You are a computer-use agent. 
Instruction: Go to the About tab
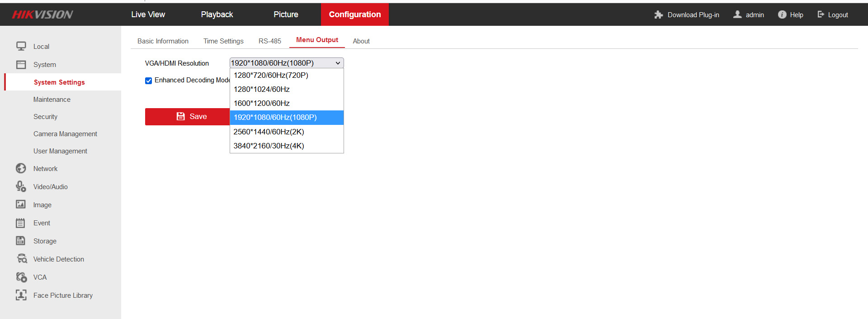[x=361, y=41]
